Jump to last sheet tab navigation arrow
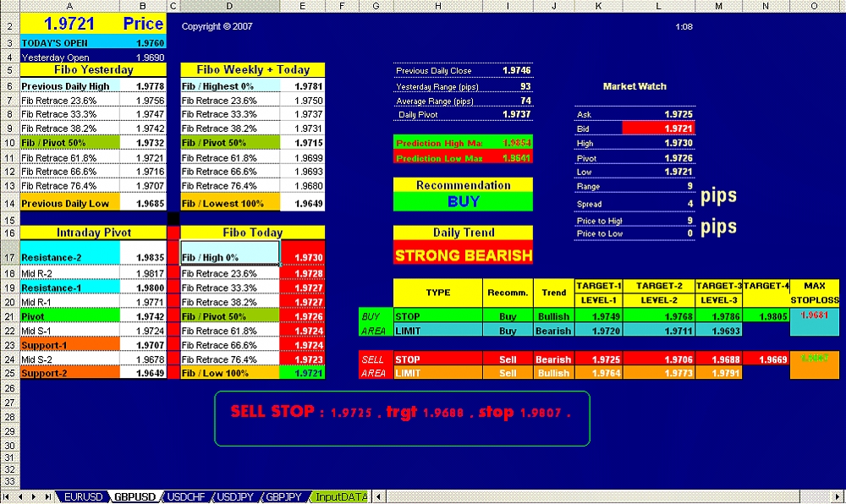Viewport: 846px width, 504px height. (x=48, y=497)
